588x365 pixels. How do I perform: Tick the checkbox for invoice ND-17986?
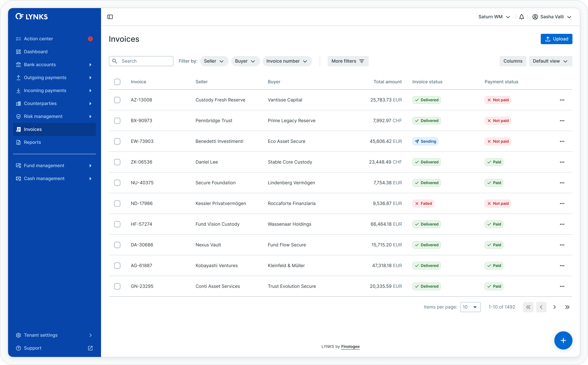pos(117,204)
